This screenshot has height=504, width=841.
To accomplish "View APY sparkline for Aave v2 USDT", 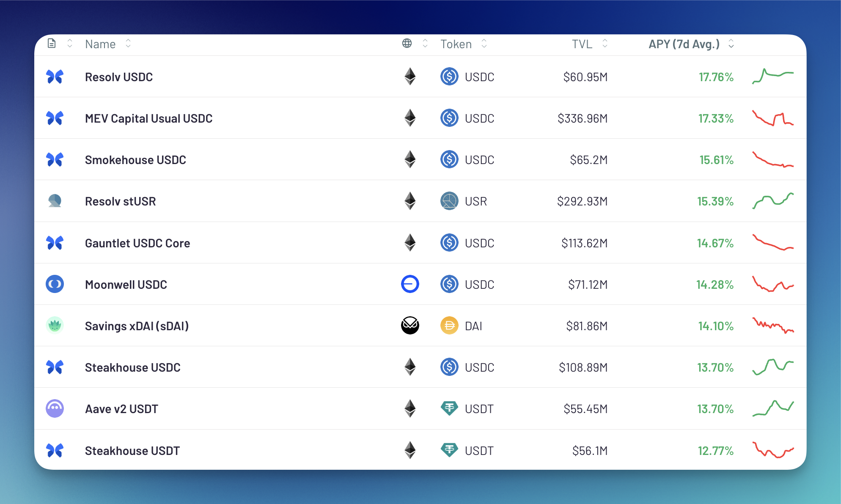I will point(773,408).
